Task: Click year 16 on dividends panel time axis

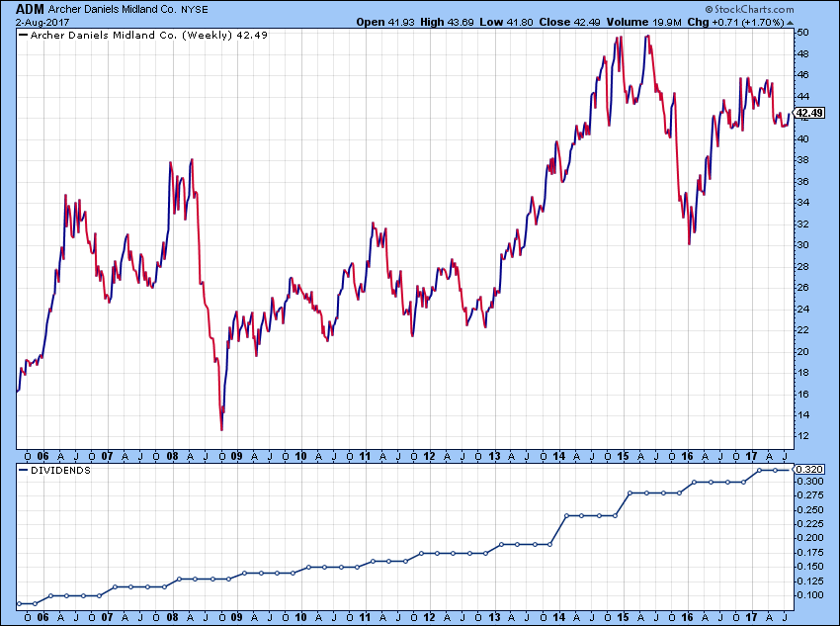Action: [x=688, y=617]
